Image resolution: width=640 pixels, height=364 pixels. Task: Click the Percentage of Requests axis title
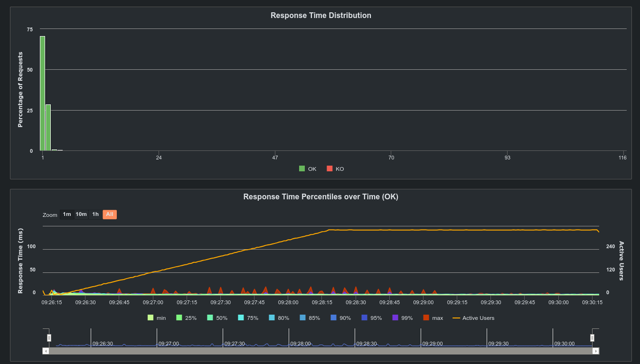click(20, 90)
